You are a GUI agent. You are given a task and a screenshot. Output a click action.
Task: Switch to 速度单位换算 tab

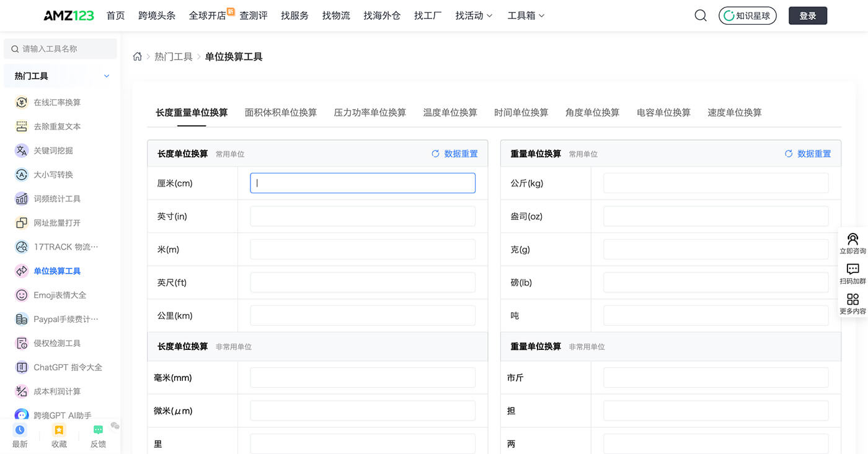[x=735, y=112]
